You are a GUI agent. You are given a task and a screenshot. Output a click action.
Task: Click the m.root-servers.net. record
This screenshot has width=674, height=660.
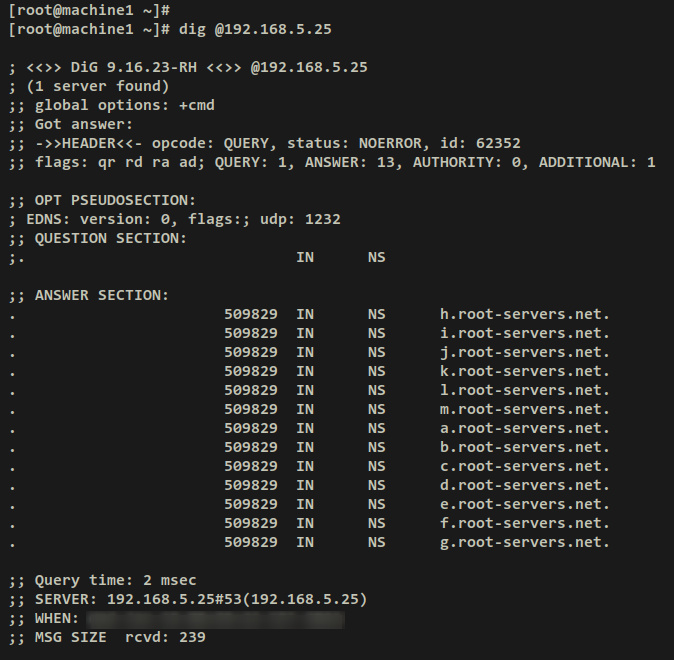[524, 409]
